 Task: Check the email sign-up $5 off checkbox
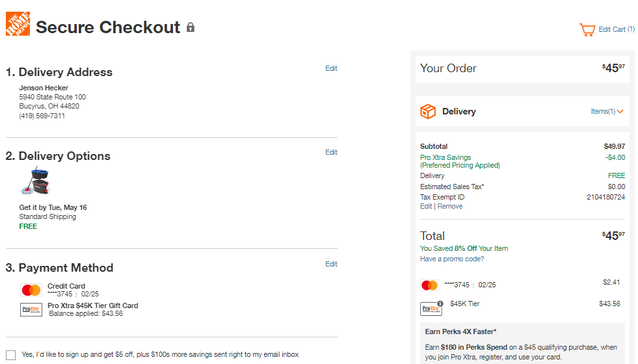pyautogui.click(x=11, y=355)
